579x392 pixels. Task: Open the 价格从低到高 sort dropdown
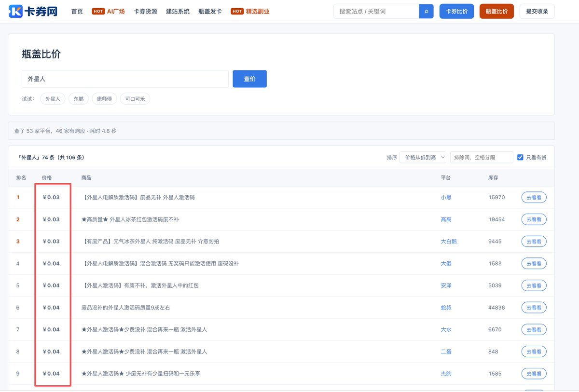pyautogui.click(x=423, y=157)
